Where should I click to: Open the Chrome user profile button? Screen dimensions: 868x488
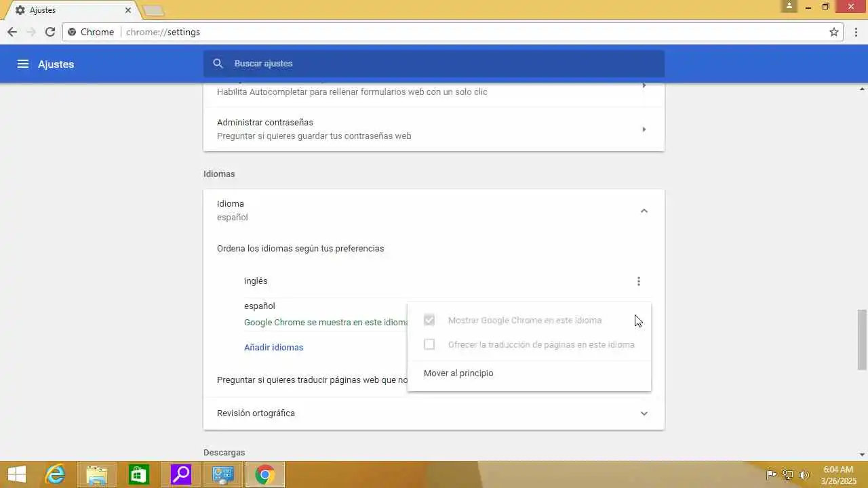tap(789, 6)
